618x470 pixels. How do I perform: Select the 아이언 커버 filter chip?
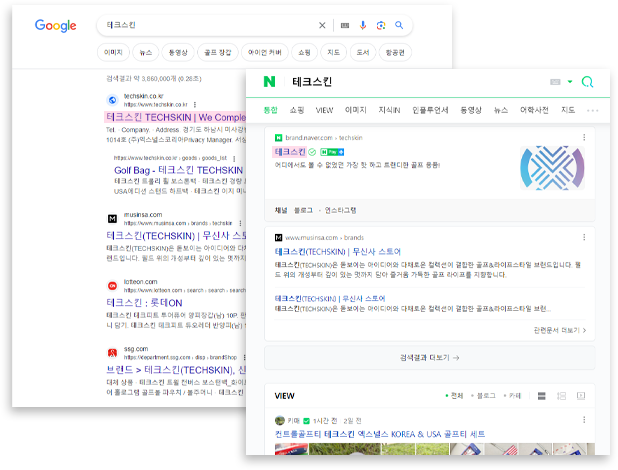click(x=265, y=52)
